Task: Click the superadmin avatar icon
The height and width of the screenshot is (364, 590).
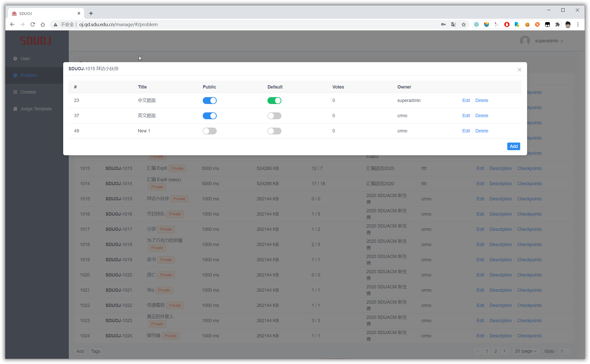Action: point(525,41)
